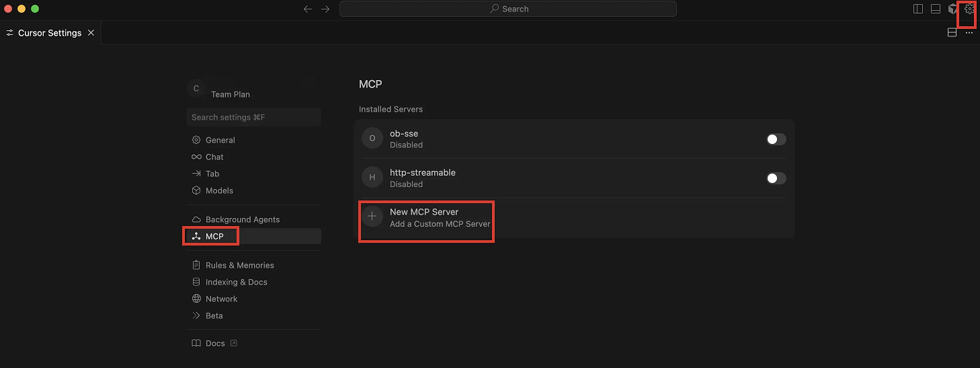Open Background Agents settings
Screen dimensions: 980x368
pyautogui.click(x=242, y=219)
